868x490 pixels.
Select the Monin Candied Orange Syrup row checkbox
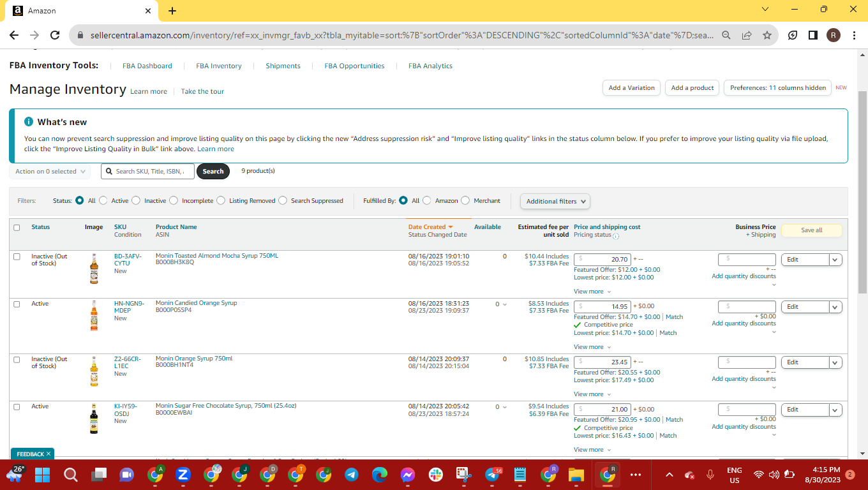coord(17,304)
